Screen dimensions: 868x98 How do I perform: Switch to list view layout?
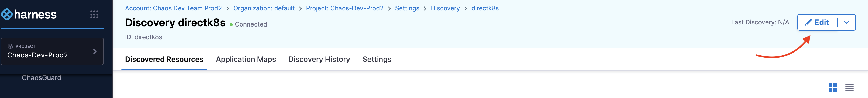[849, 88]
